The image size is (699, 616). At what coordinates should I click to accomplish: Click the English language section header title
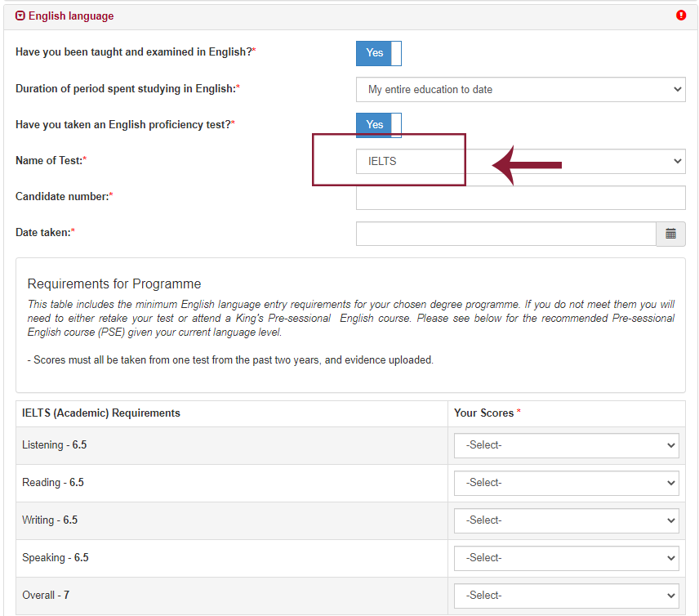click(x=71, y=16)
